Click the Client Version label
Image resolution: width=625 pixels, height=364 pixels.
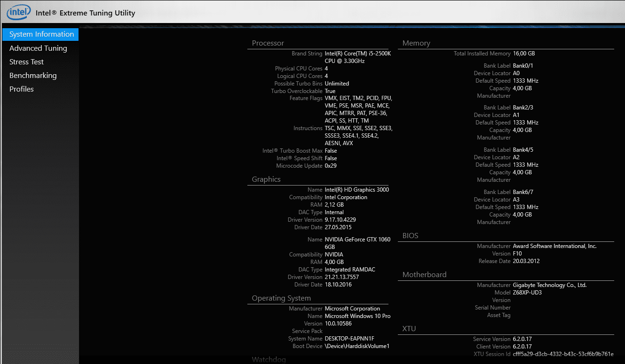click(493, 347)
